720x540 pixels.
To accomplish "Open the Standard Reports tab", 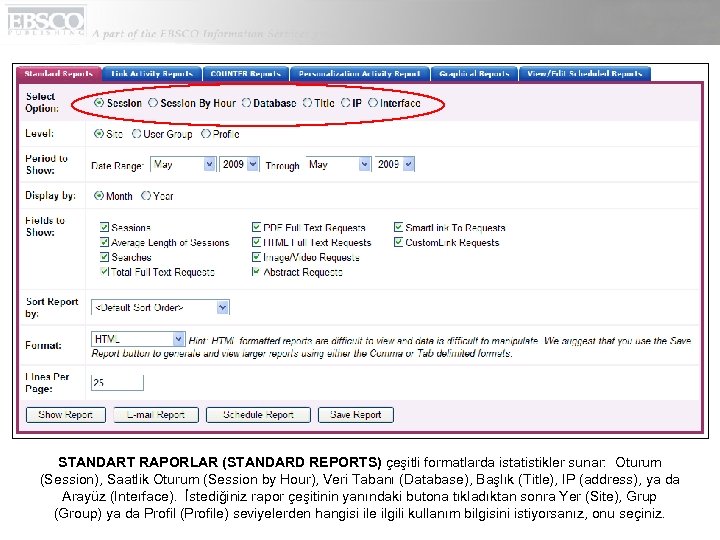I will (x=59, y=74).
